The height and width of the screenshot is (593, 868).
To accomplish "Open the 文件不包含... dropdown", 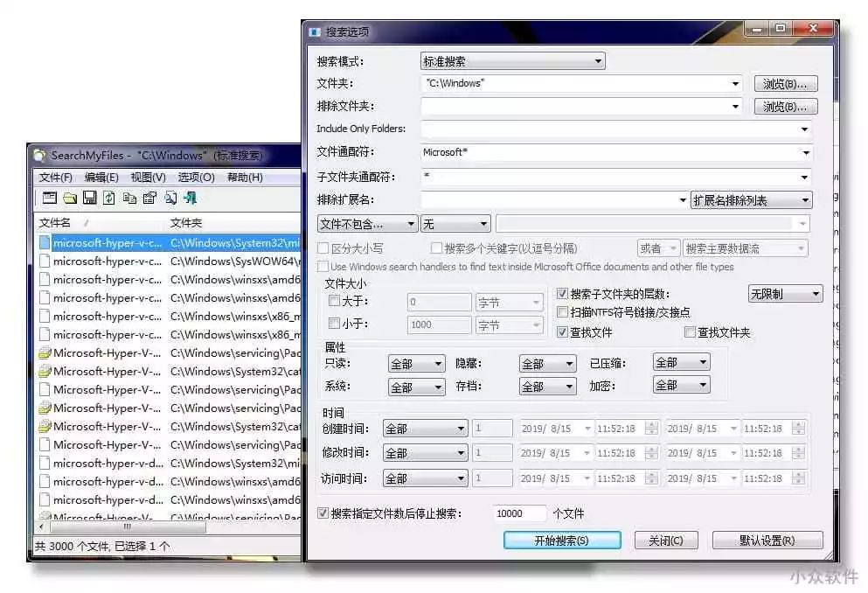I will point(368,224).
